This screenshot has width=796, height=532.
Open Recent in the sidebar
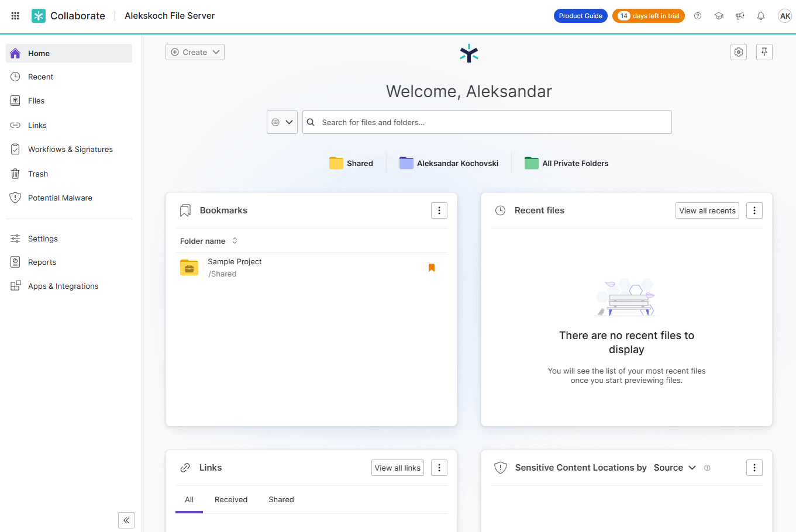pyautogui.click(x=69, y=77)
